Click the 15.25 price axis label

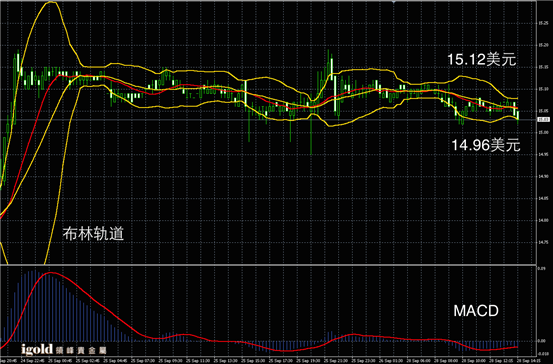click(x=543, y=23)
